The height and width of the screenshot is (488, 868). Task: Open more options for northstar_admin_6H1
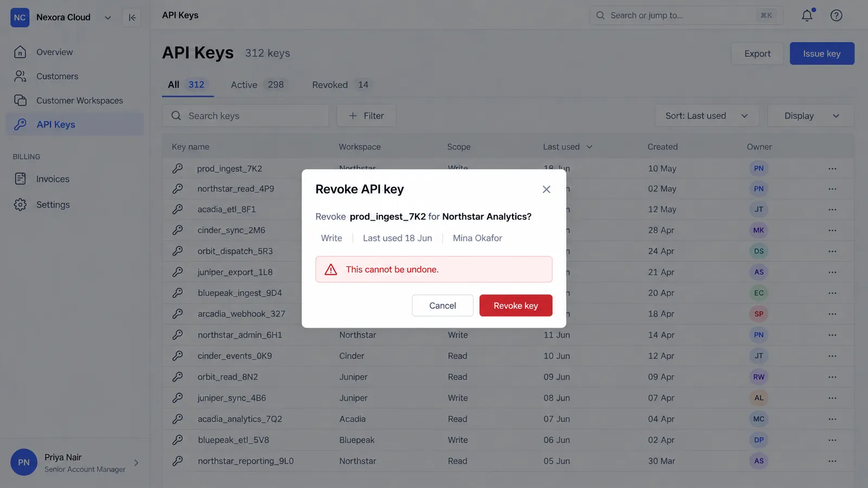coord(832,335)
